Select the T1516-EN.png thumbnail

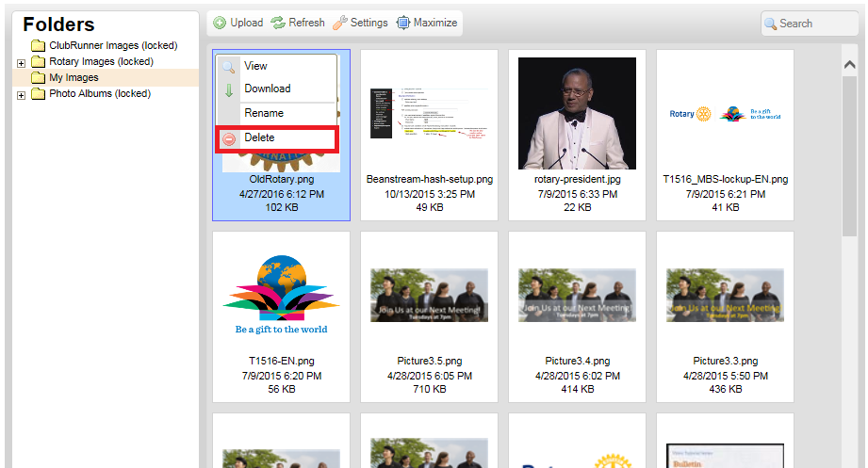(281, 295)
